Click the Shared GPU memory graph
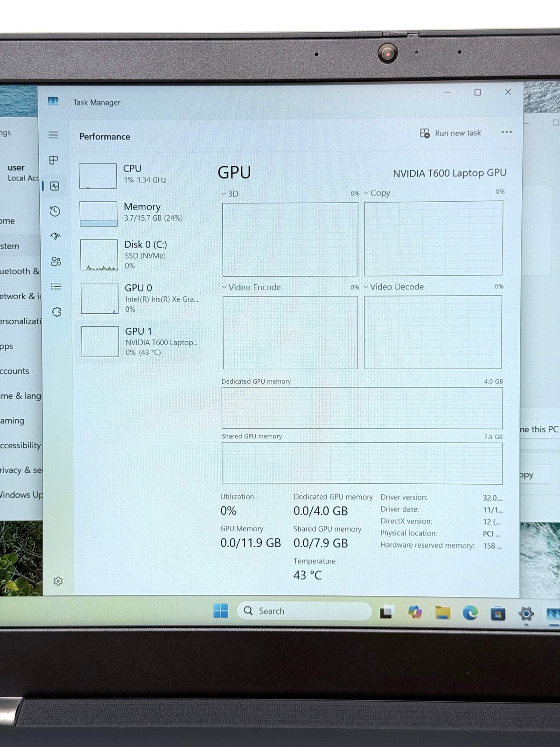 tap(362, 463)
